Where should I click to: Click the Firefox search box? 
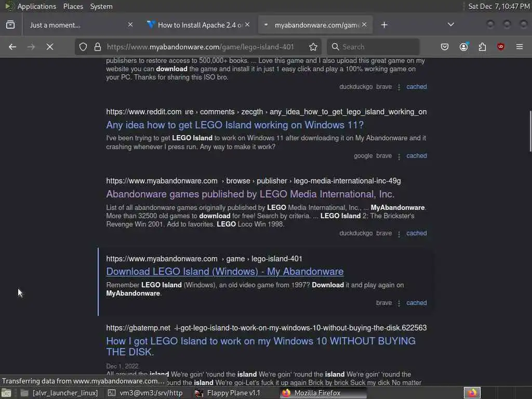[x=373, y=47]
